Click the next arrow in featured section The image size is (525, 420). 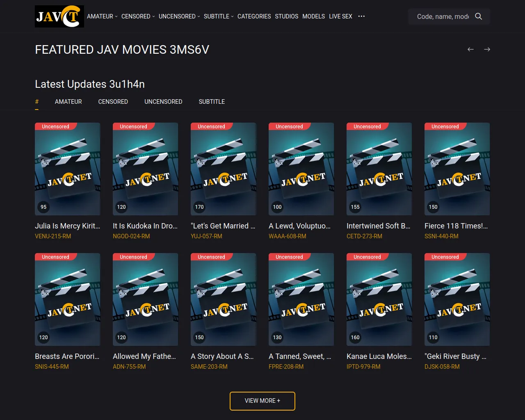point(487,49)
